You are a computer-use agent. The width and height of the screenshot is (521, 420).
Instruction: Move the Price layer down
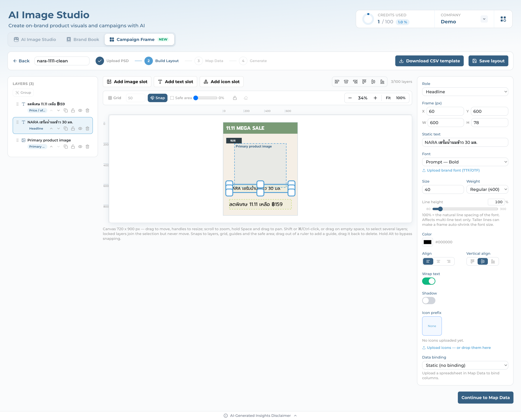(x=58, y=111)
